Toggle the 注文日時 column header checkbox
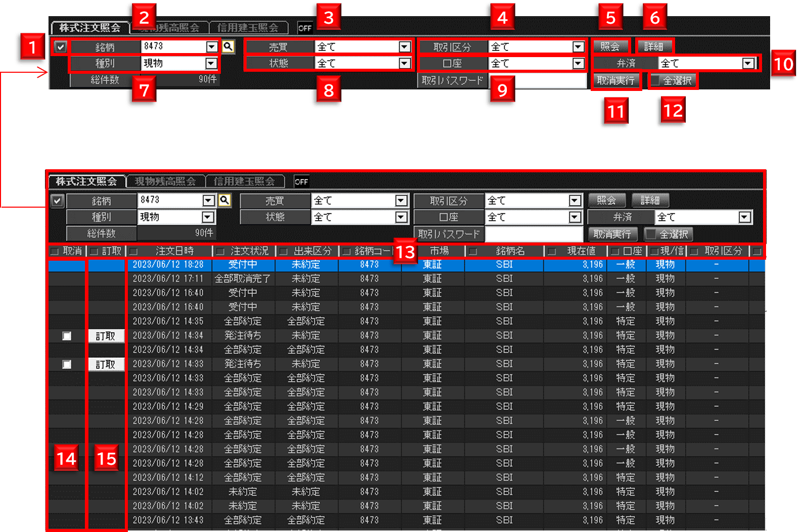The width and height of the screenshot is (806, 532). [134, 251]
